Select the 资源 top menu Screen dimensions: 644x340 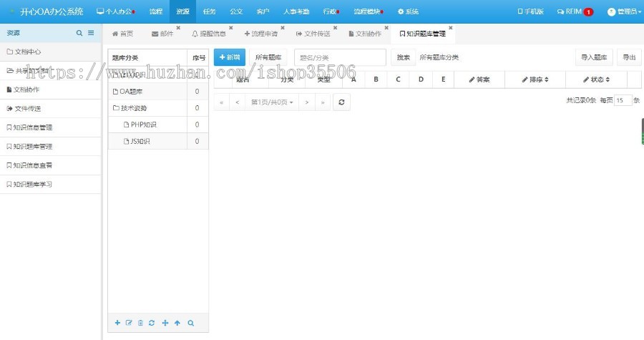[182, 11]
